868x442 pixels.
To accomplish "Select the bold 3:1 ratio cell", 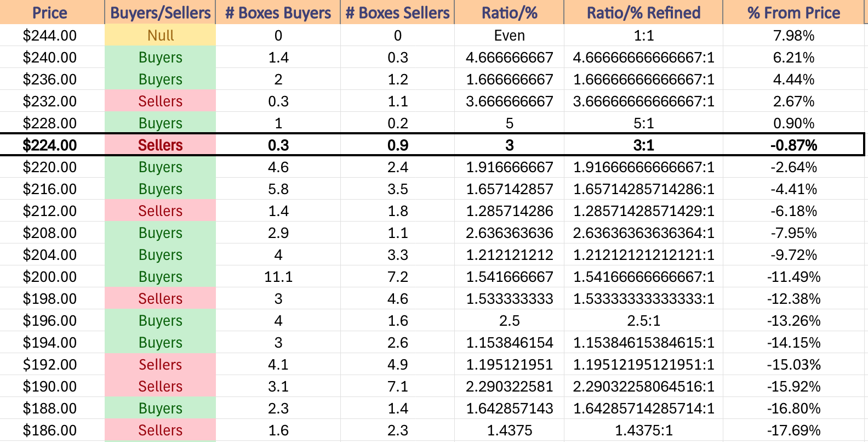I will [x=644, y=145].
